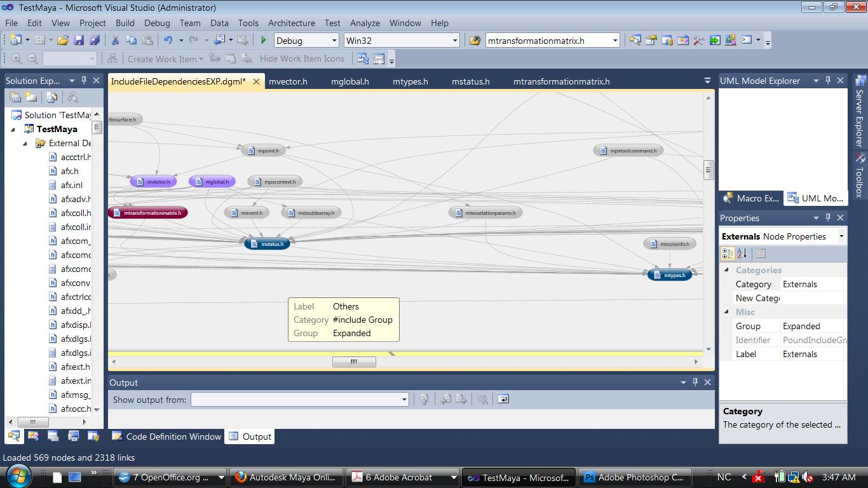
Task: Open the Architecture menu
Action: coord(292,23)
